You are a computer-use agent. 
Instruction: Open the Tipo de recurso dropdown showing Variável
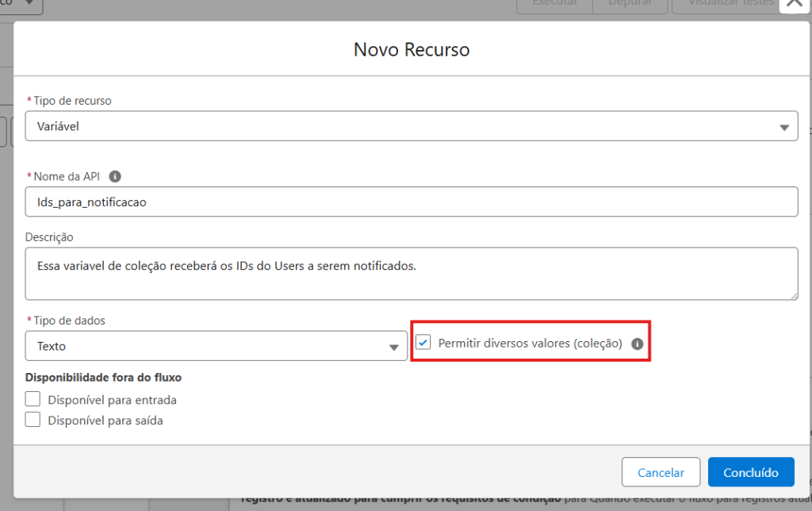click(x=412, y=126)
